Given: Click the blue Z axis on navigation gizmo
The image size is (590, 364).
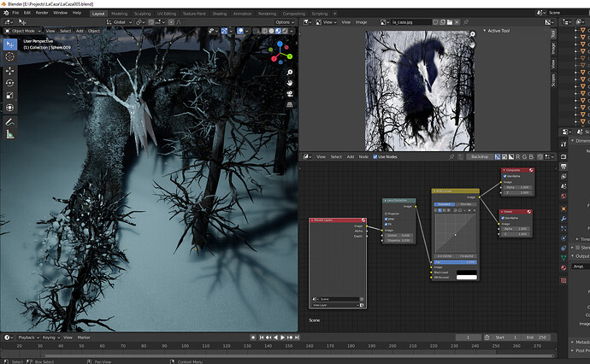Looking at the screenshot, I should tap(280, 44).
